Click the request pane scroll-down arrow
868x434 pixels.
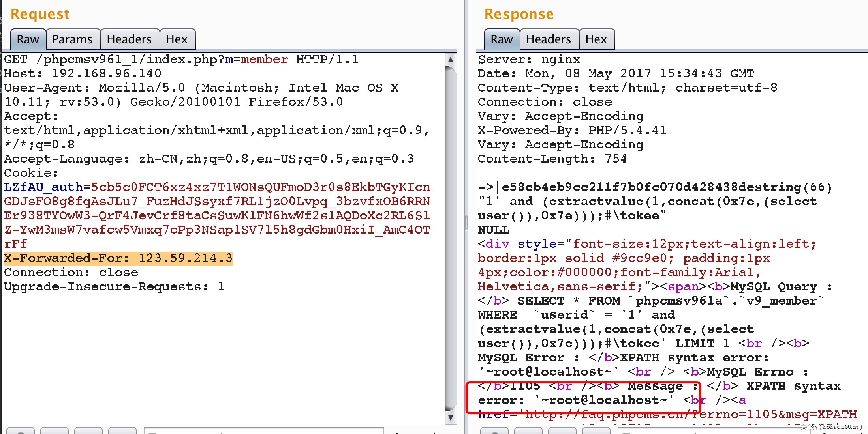(x=451, y=417)
